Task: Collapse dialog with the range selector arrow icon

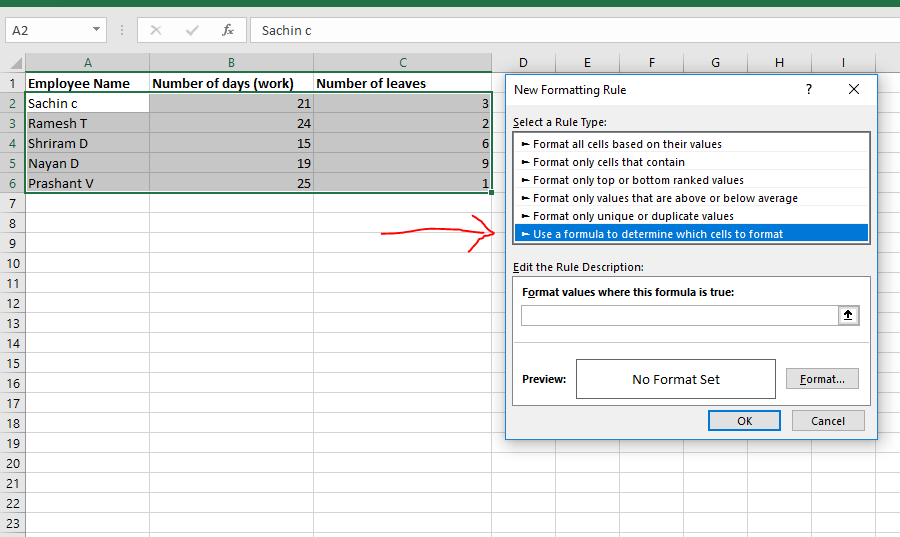Action: coord(848,316)
